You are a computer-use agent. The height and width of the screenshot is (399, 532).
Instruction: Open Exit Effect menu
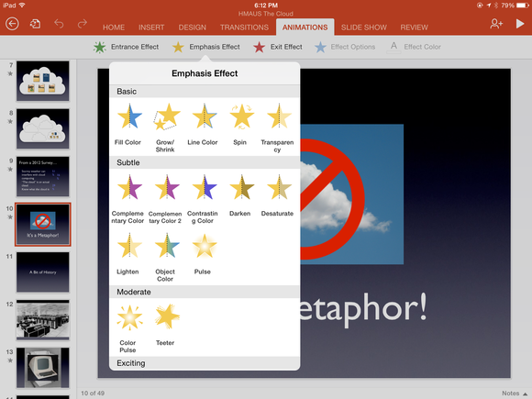278,47
